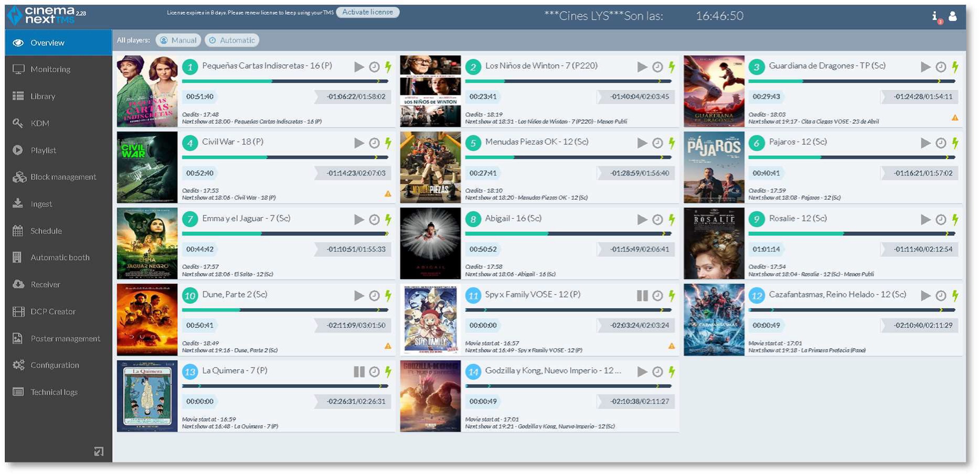Open the Monitoring section in sidebar
Image resolution: width=980 pixels, height=476 pixels.
[50, 69]
